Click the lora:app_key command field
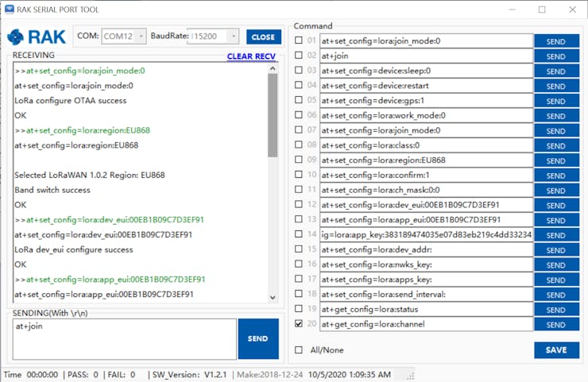Image resolution: width=588 pixels, height=382 pixels. pos(426,234)
